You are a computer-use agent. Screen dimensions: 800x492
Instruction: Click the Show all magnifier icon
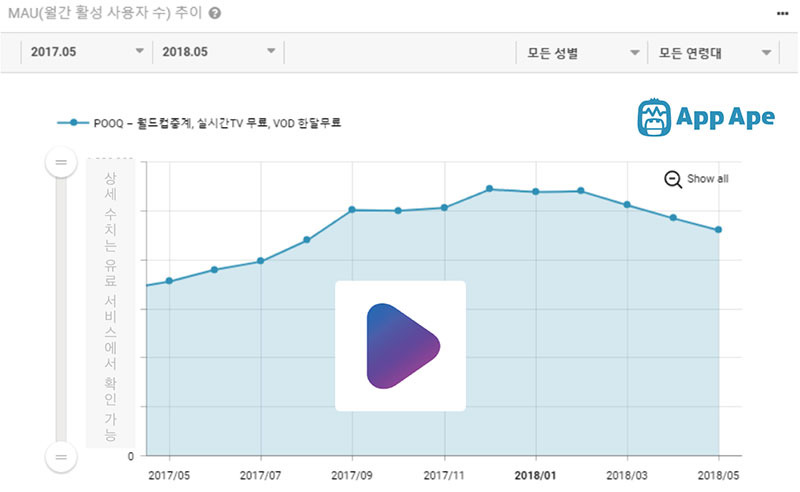click(672, 179)
